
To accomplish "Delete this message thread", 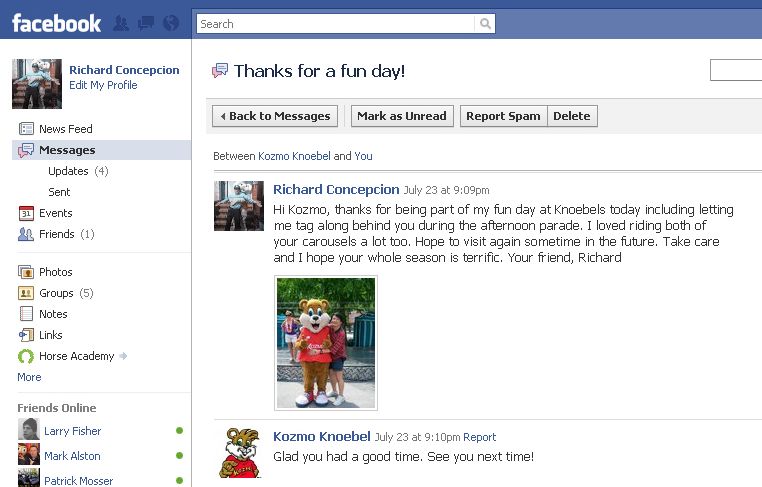I will pyautogui.click(x=572, y=116).
